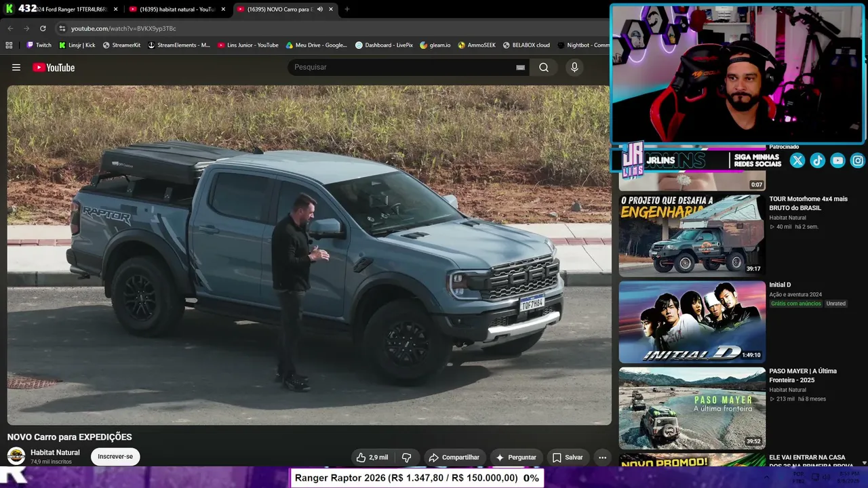Go forward in browser history
The height and width of the screenshot is (488, 868).
click(26, 28)
